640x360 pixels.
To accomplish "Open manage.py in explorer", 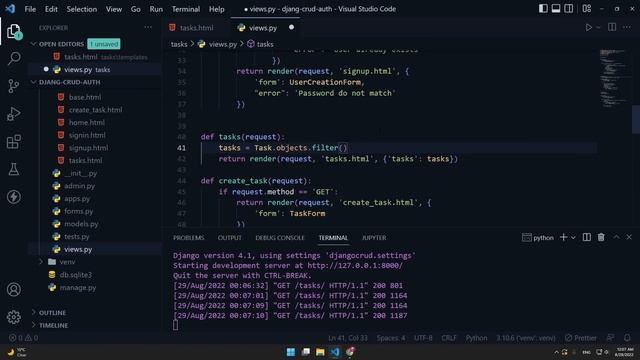I will pos(78,287).
